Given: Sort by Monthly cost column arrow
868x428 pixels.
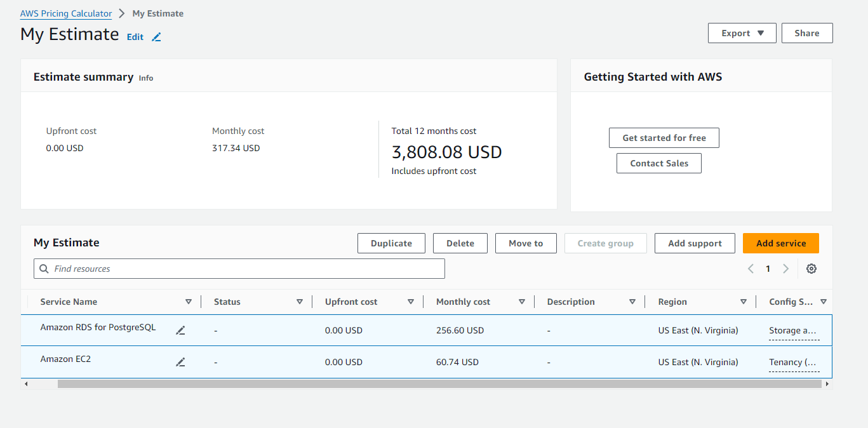Looking at the screenshot, I should [522, 302].
